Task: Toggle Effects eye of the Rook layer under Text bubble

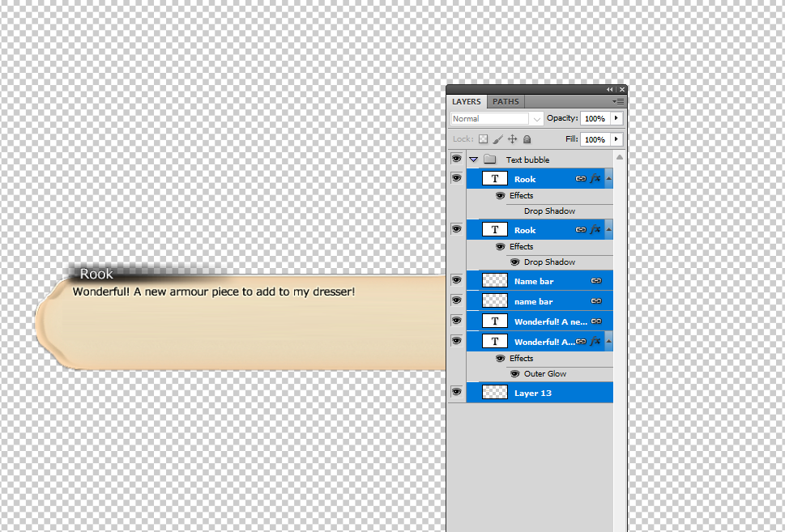Action: coord(500,196)
